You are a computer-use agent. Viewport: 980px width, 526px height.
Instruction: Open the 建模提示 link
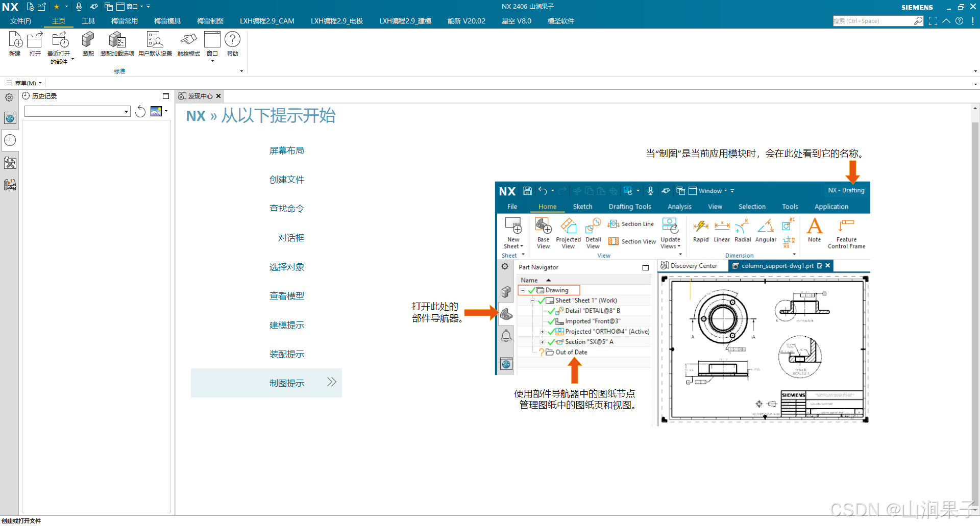coord(287,325)
